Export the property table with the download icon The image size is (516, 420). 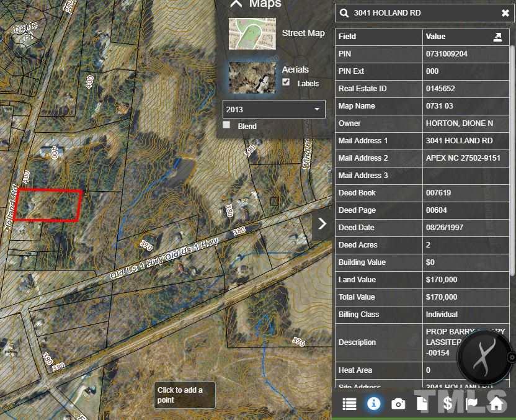(497, 37)
